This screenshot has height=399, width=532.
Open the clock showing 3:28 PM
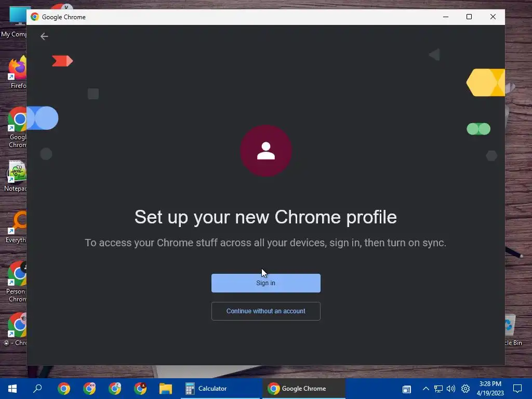[490, 389]
